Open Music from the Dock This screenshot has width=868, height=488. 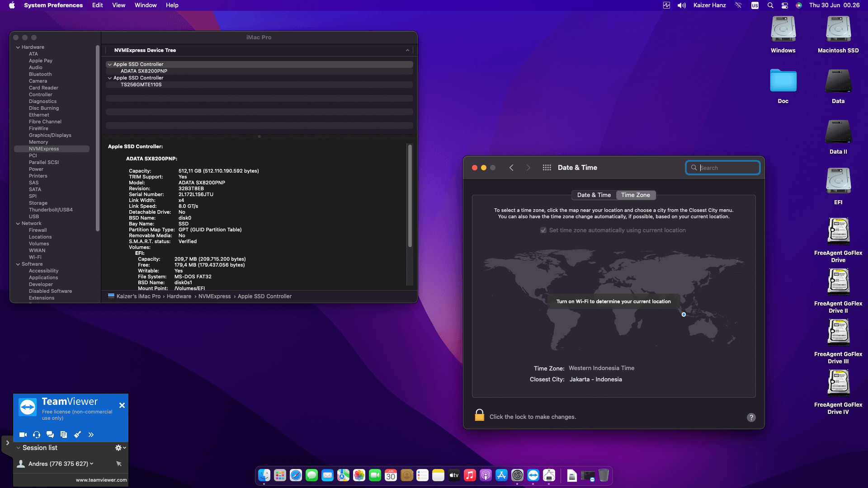coord(470,475)
